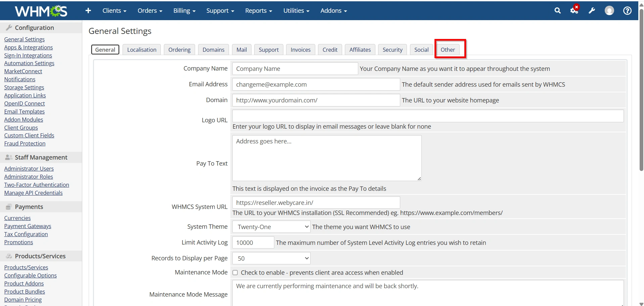
Task: Open Tax Configuration link
Action: pos(26,234)
